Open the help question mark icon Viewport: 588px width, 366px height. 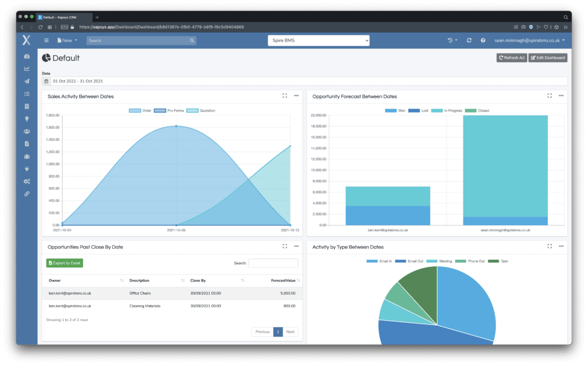coord(483,40)
